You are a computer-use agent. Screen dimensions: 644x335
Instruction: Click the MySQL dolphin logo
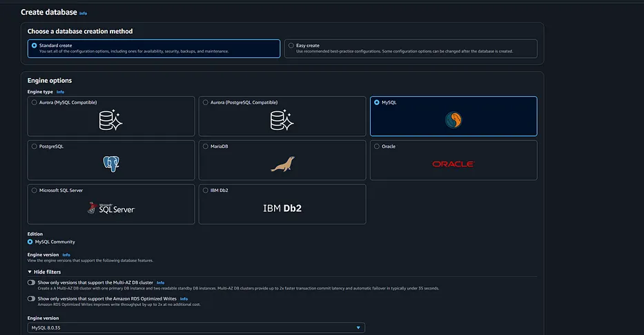click(x=453, y=120)
